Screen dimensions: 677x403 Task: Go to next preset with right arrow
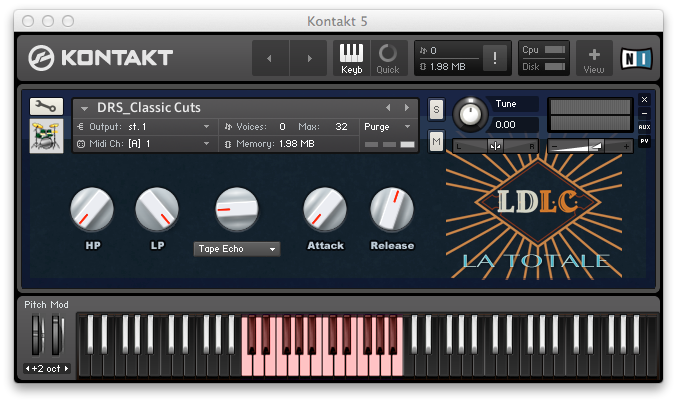pyautogui.click(x=308, y=58)
